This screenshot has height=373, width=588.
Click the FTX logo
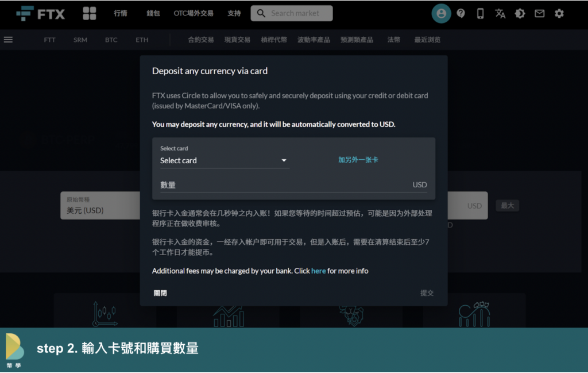tap(41, 14)
